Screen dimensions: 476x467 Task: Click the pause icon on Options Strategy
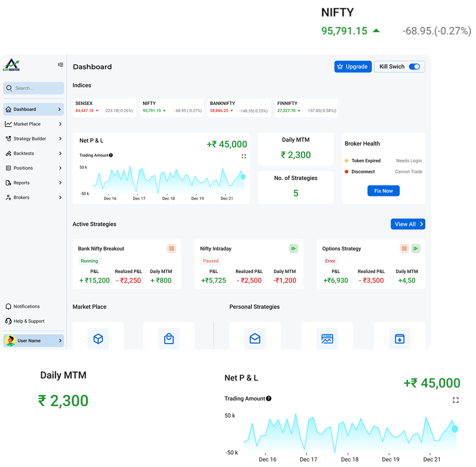404,249
